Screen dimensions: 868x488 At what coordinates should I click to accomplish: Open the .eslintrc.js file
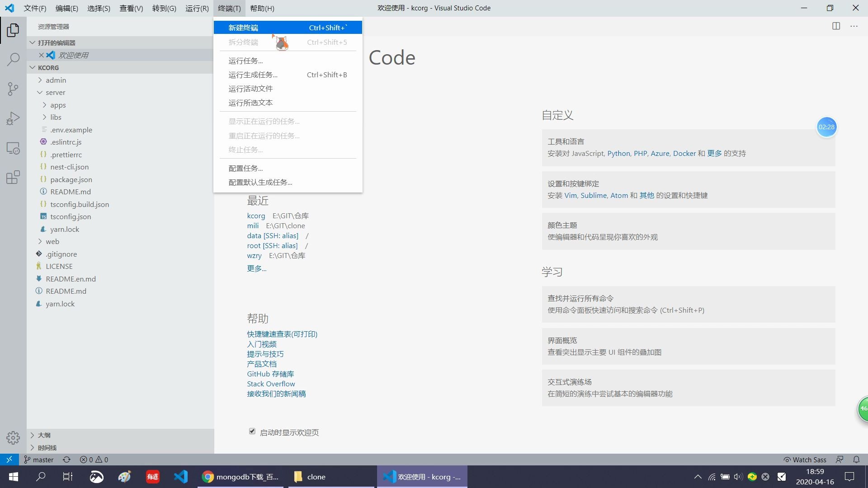coord(120,142)
